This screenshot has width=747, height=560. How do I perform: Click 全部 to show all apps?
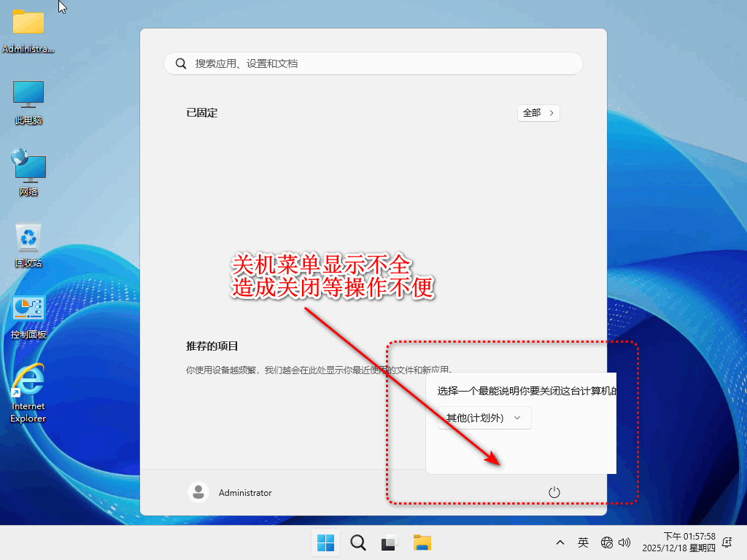pos(538,113)
